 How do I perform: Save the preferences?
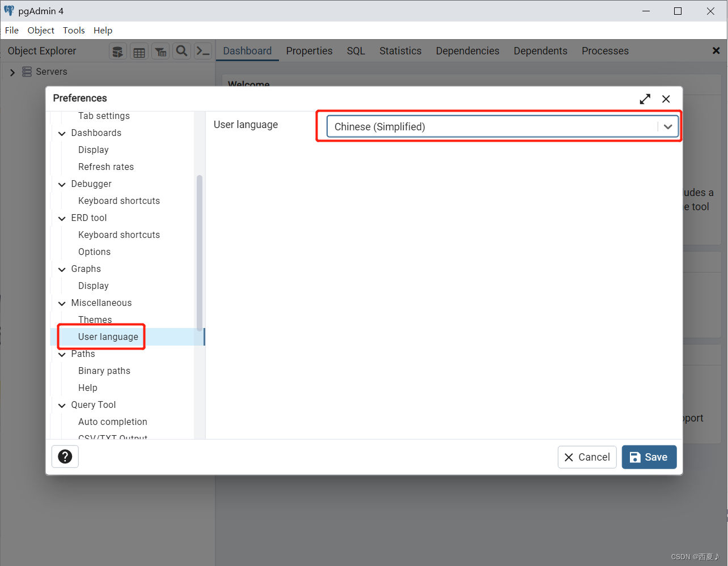[x=649, y=457]
